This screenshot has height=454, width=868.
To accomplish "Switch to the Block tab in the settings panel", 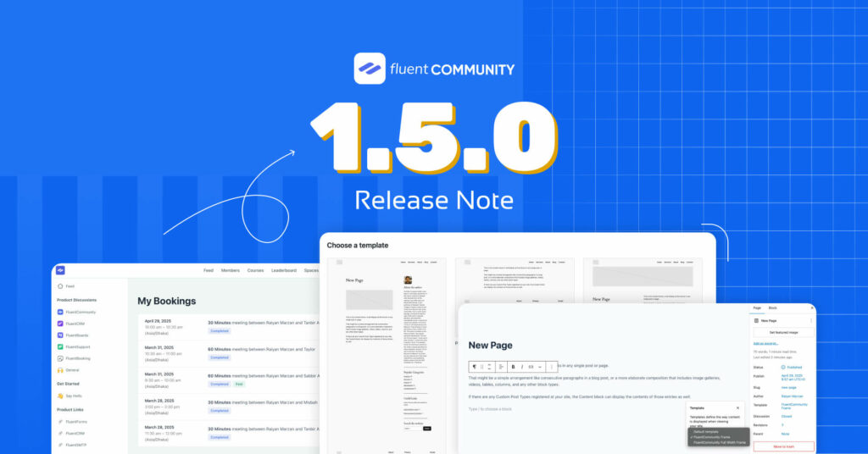I will 772,307.
